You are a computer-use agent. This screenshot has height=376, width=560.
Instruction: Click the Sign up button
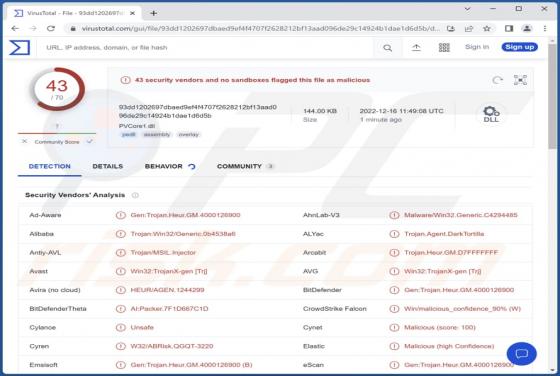pos(520,47)
